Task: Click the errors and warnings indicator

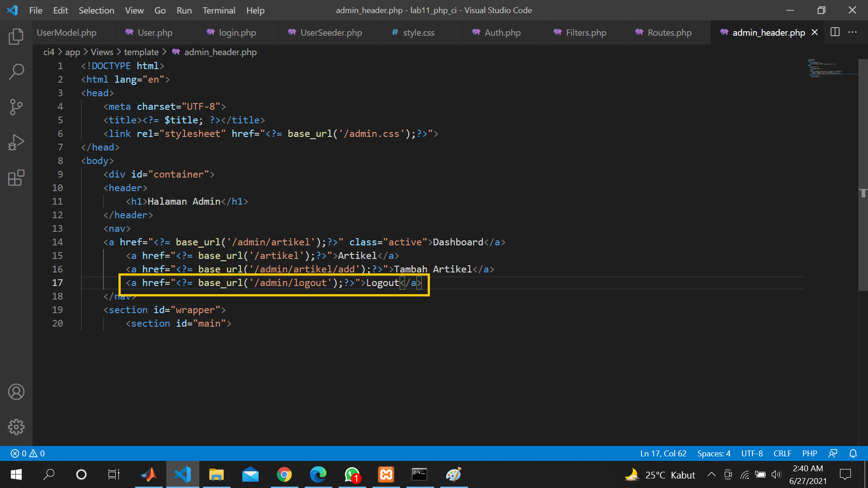Action: click(x=26, y=453)
